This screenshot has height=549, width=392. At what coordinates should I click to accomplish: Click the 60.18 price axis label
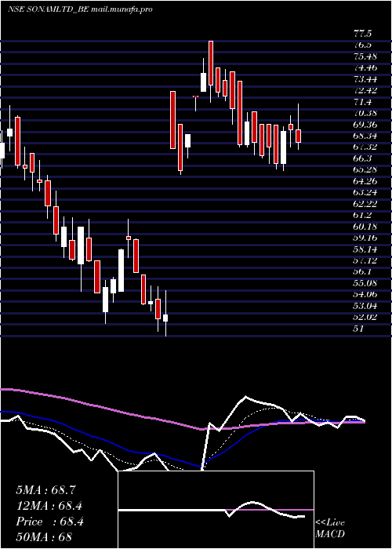click(x=365, y=227)
